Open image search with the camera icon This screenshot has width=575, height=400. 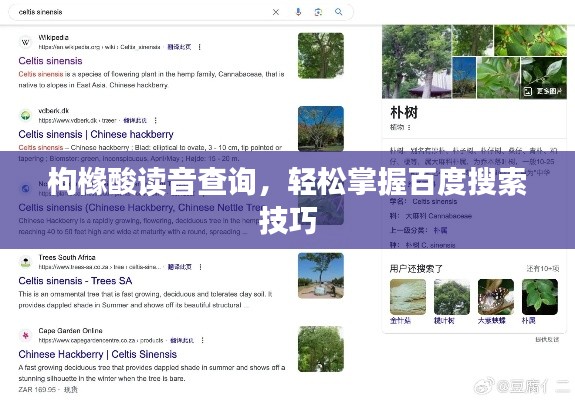point(318,12)
